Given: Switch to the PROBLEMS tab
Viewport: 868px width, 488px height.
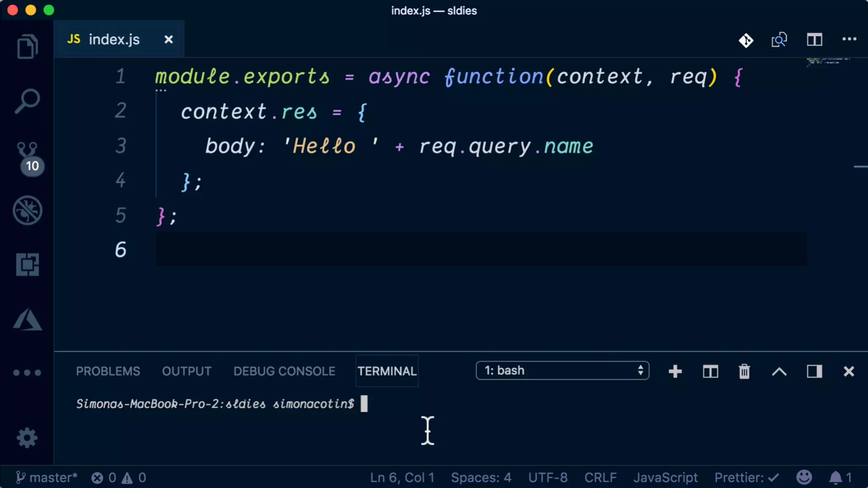Looking at the screenshot, I should 108,371.
